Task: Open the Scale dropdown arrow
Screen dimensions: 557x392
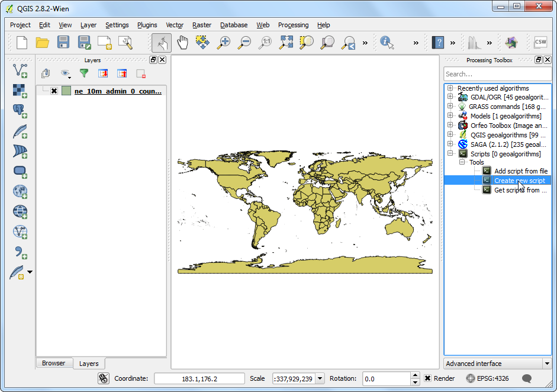Action: point(320,378)
